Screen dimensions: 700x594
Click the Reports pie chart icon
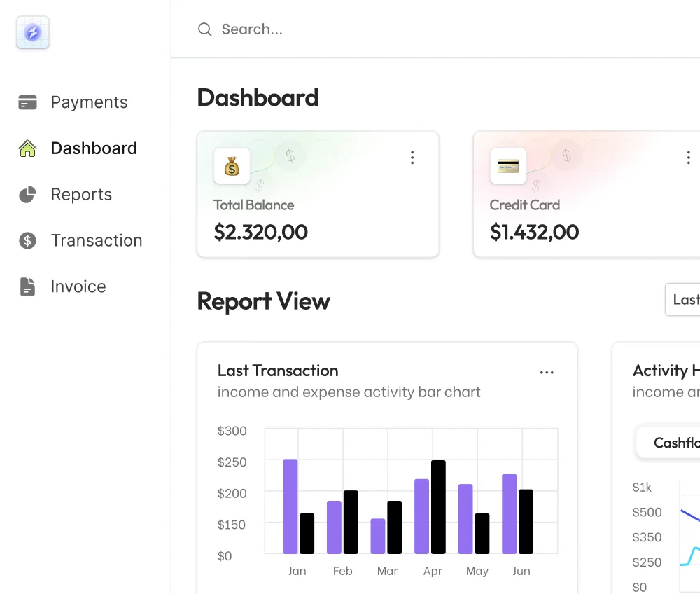click(x=27, y=195)
